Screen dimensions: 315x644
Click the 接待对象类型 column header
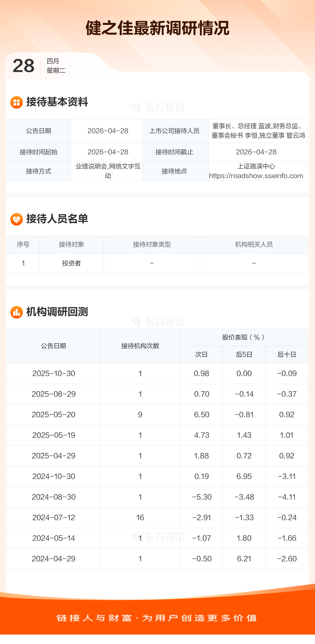point(152,245)
